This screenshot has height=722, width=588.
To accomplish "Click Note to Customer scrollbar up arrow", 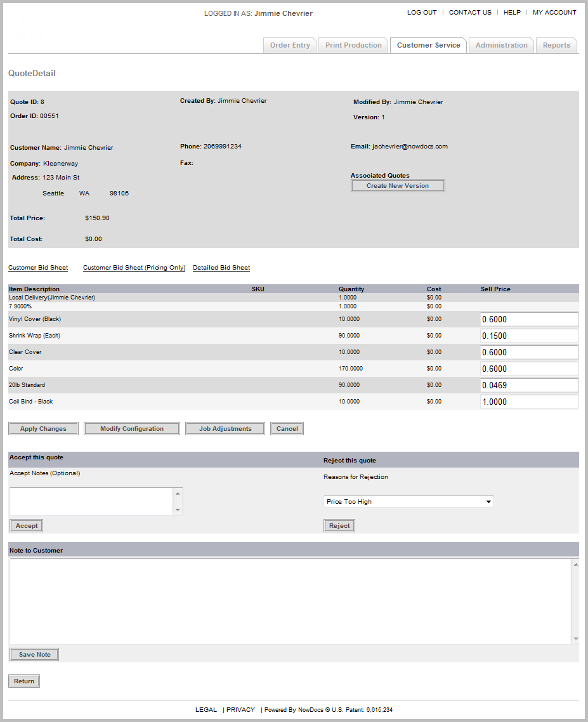I will click(575, 564).
